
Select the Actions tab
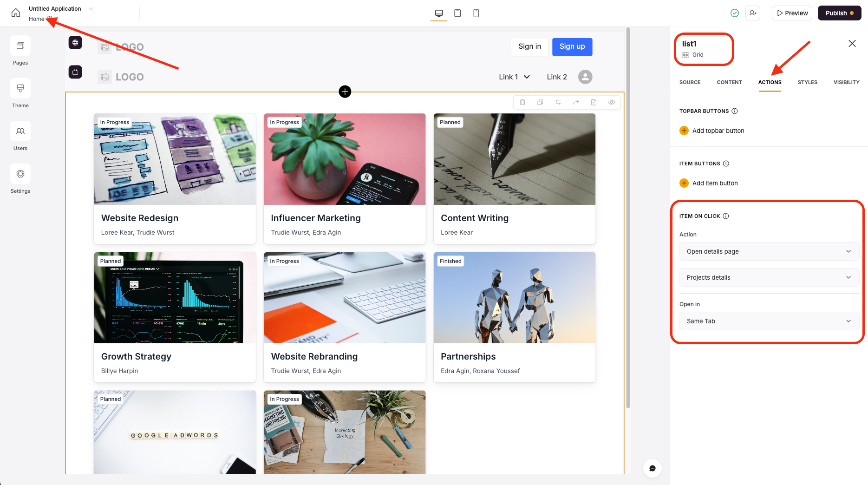click(x=770, y=82)
